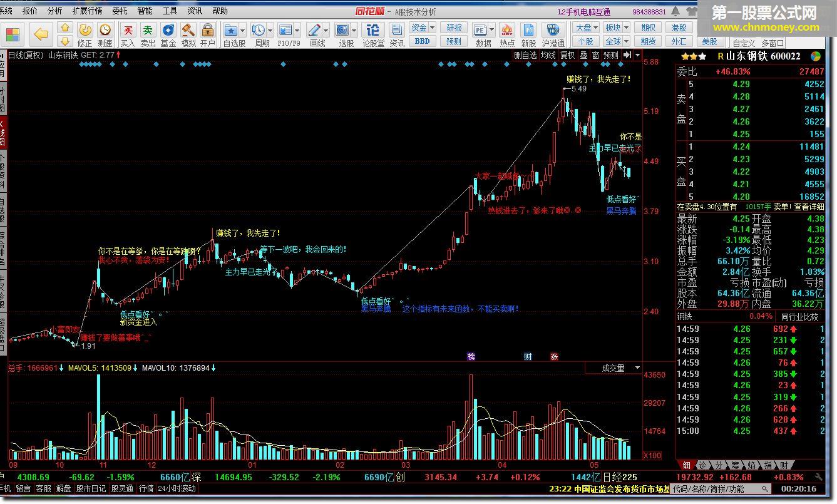Image resolution: width=837 pixels, height=504 pixels.
Task: Open the 数据 PE data icon
Action: point(480,30)
